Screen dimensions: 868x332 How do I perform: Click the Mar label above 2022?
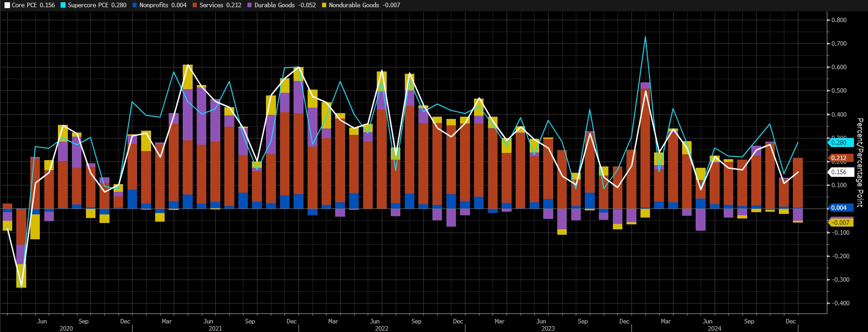(x=333, y=321)
